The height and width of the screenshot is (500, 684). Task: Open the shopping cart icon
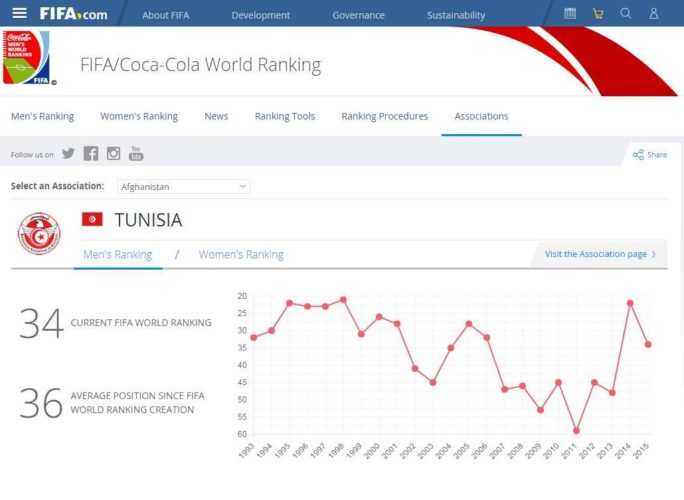598,14
